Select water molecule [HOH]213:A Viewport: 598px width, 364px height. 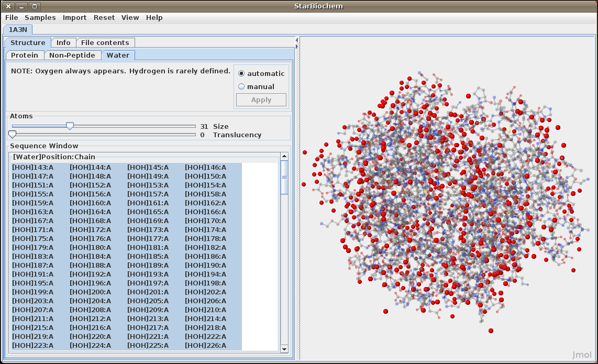click(x=148, y=318)
